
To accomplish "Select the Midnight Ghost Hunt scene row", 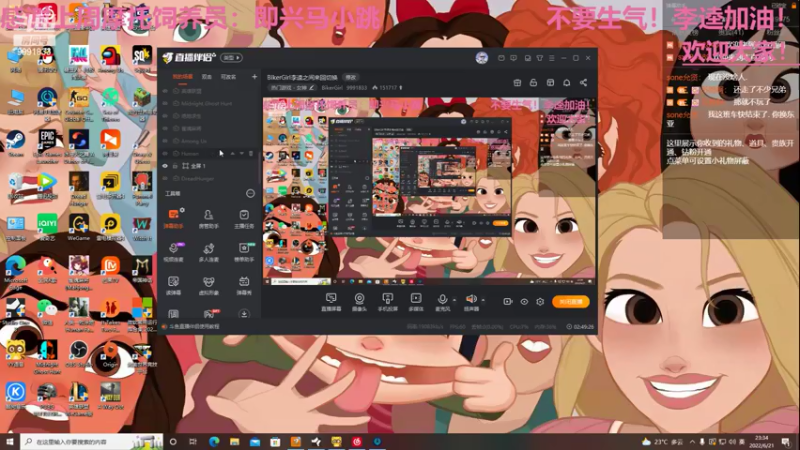I will tap(210, 104).
